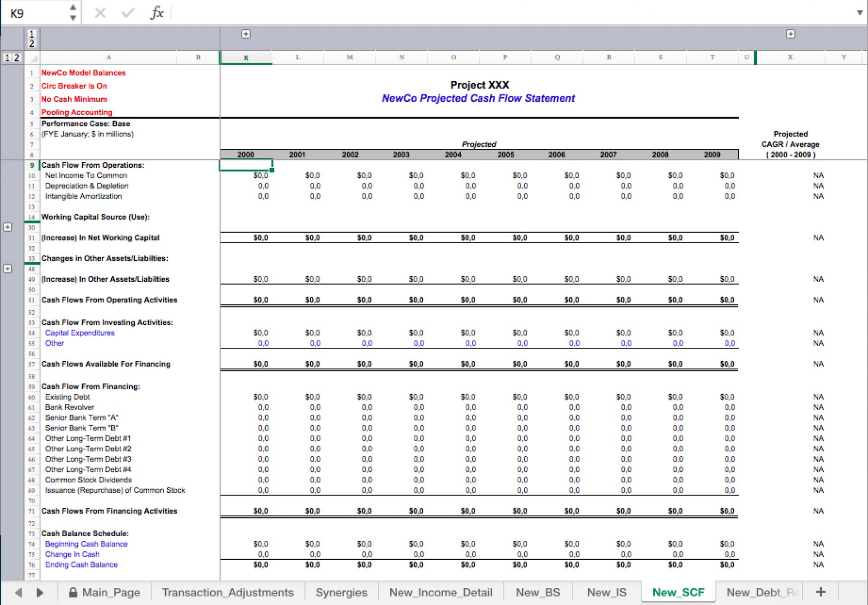The image size is (868, 605).
Task: Click 'Common Stock Dividends' label
Action: coord(88,480)
